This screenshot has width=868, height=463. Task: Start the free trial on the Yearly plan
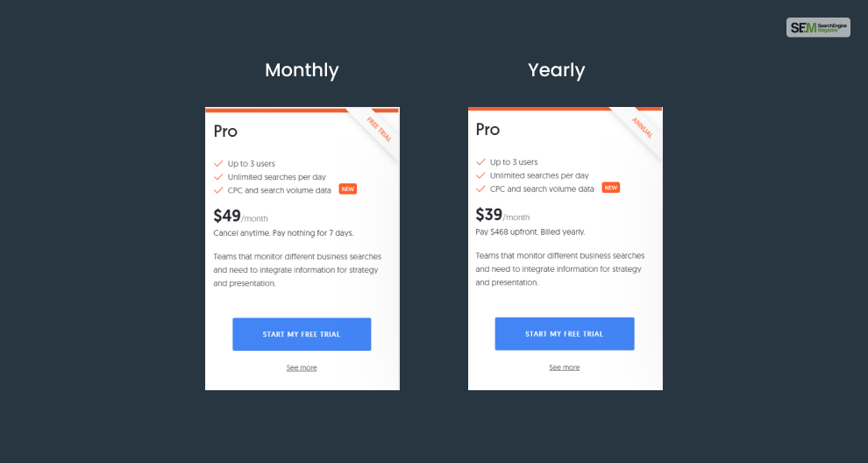(564, 334)
